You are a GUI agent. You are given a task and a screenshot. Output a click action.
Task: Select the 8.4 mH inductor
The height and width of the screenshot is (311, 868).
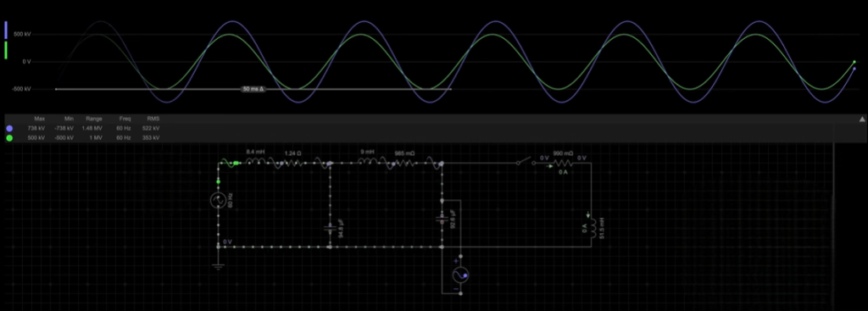coord(256,162)
